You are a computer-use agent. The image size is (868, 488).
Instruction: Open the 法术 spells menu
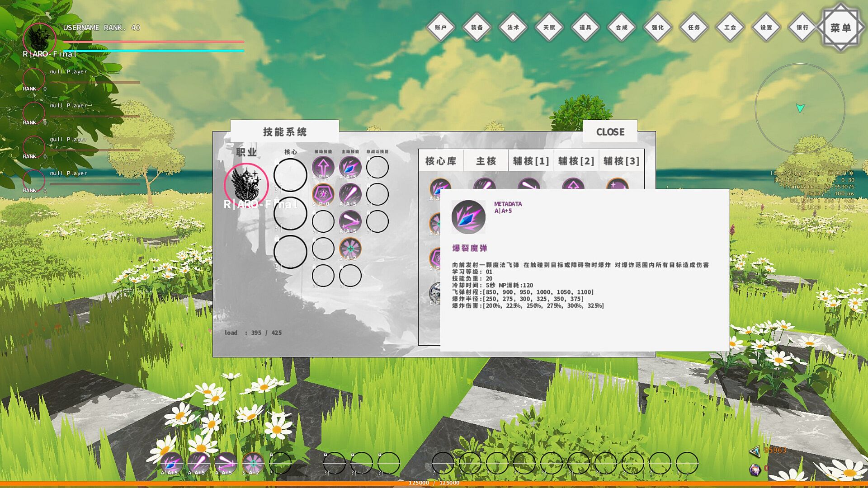(513, 28)
